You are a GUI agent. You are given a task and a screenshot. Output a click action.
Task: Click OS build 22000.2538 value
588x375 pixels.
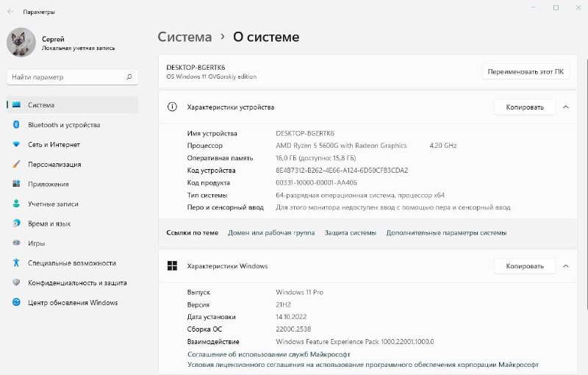coord(293,329)
